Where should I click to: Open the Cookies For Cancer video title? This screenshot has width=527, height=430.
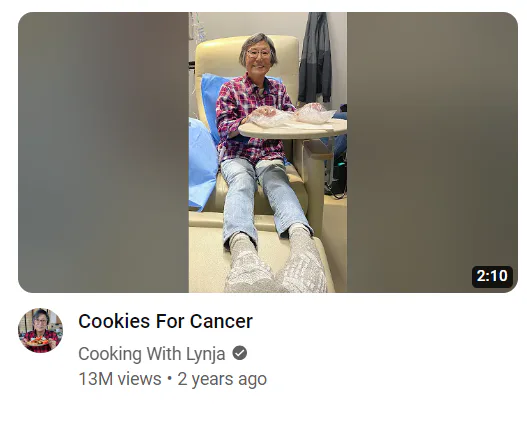(165, 321)
